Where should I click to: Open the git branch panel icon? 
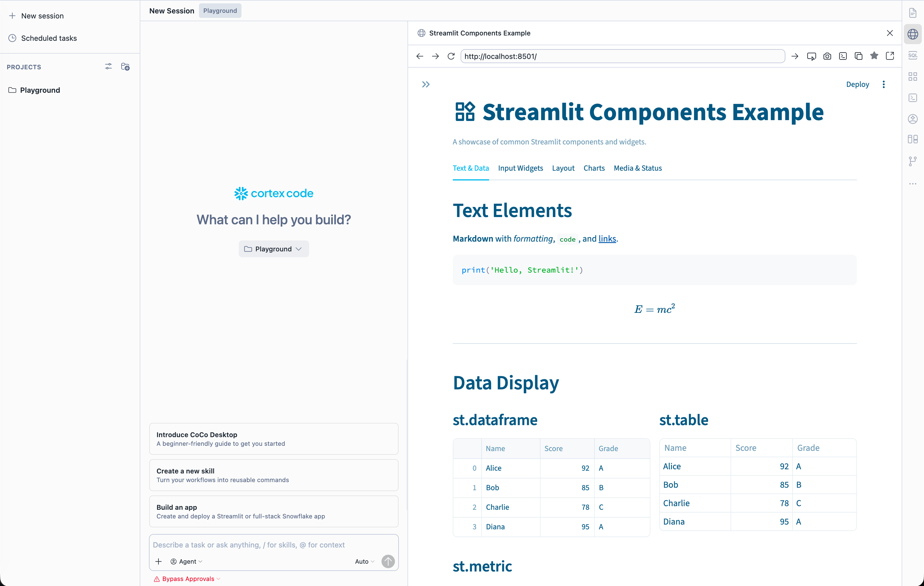pos(913,161)
